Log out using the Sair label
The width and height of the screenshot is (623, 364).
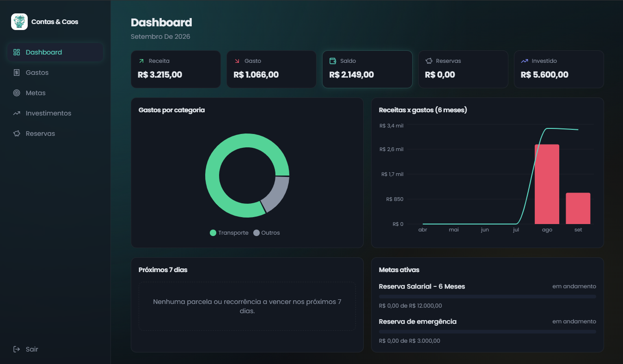(32, 349)
